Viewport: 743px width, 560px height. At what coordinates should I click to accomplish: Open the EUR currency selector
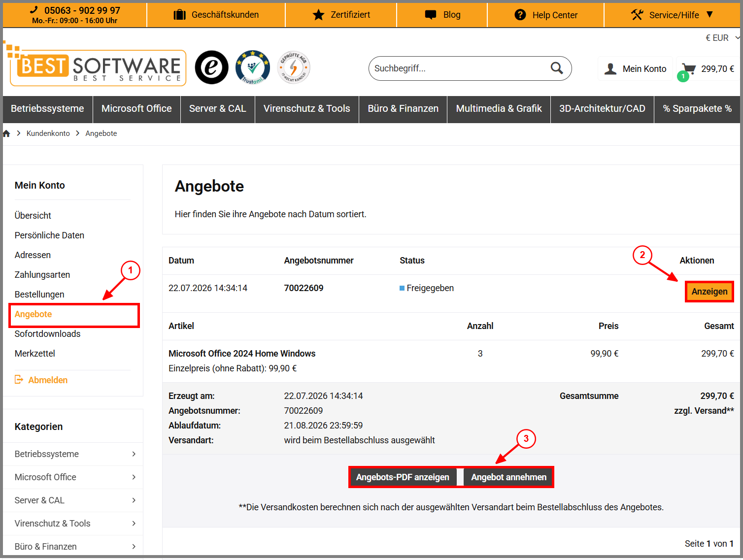click(x=722, y=38)
